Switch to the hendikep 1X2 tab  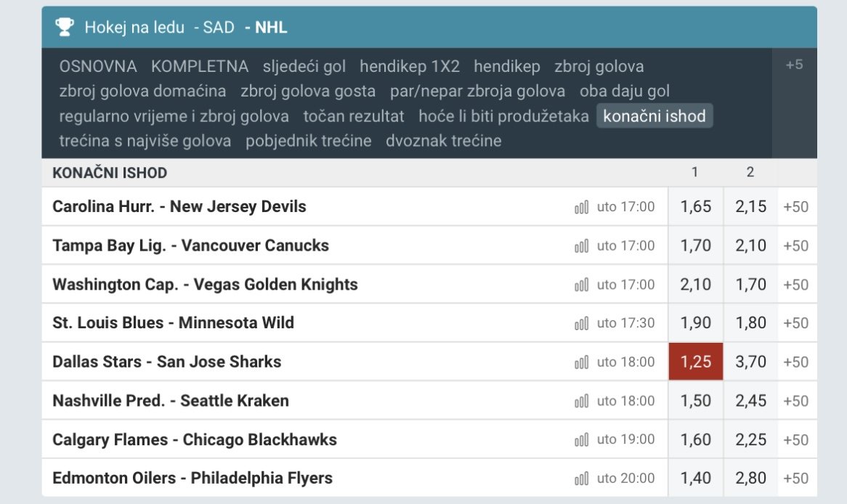pyautogui.click(x=410, y=67)
